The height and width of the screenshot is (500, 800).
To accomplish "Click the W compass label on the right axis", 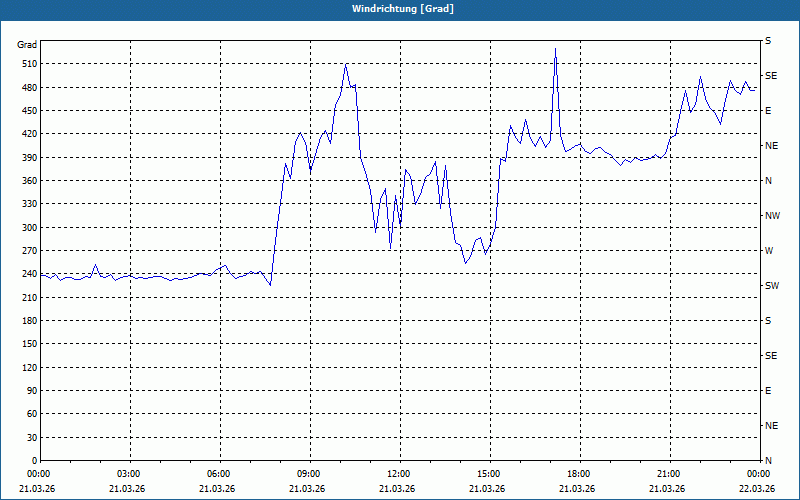I will click(x=769, y=251).
